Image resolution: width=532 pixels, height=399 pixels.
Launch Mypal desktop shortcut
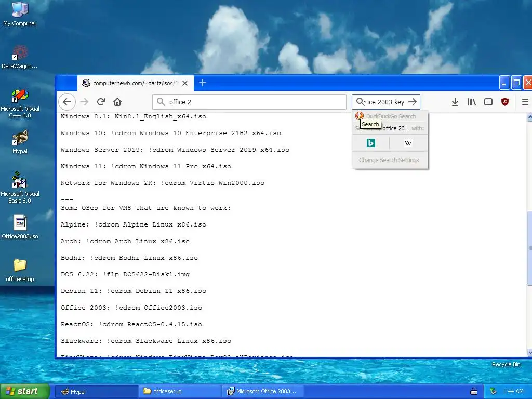[x=20, y=142]
